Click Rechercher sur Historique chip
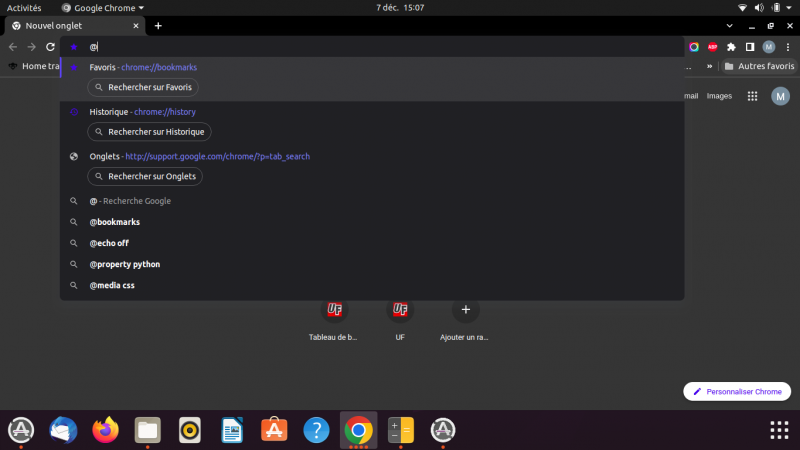This screenshot has height=450, width=800. tap(150, 132)
